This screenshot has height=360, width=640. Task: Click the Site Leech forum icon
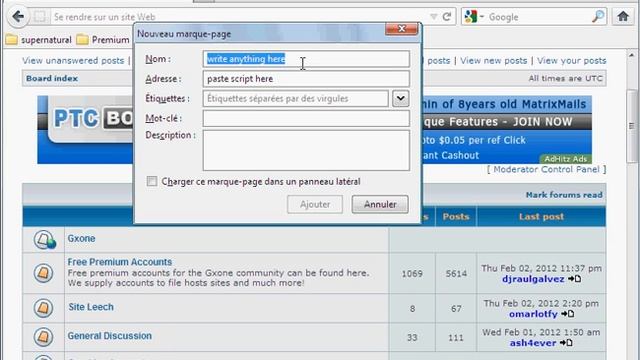[x=43, y=308]
